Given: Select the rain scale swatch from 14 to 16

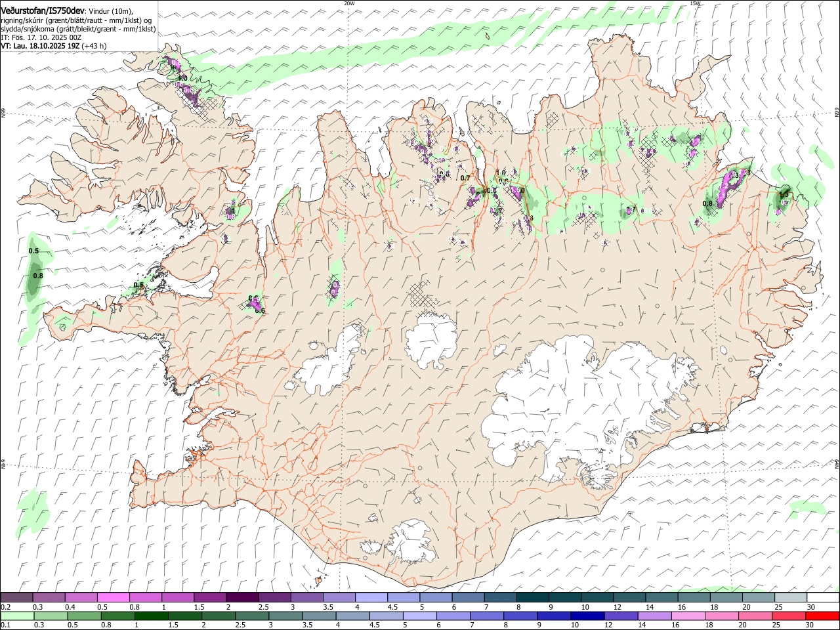Looking at the screenshot, I should (x=655, y=616).
